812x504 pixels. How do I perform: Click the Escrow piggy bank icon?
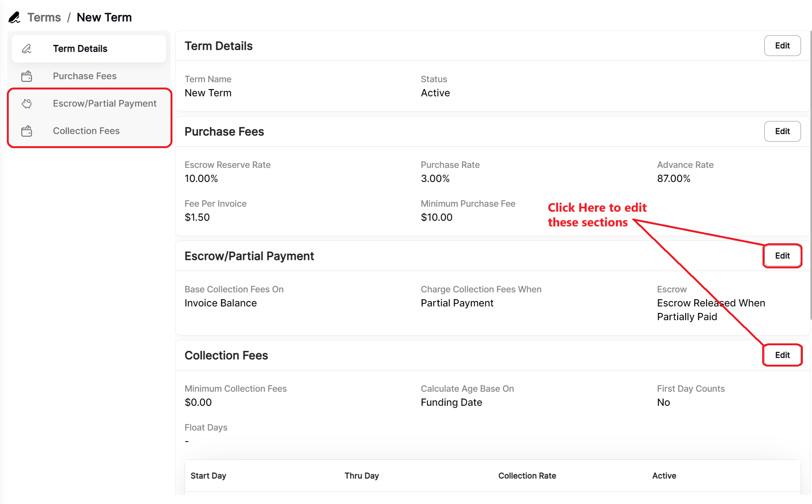(x=27, y=104)
